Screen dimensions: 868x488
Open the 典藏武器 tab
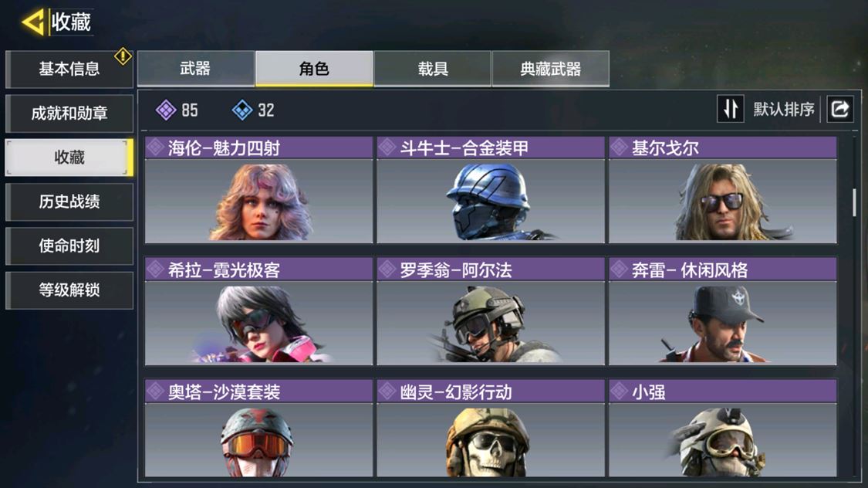click(550, 68)
